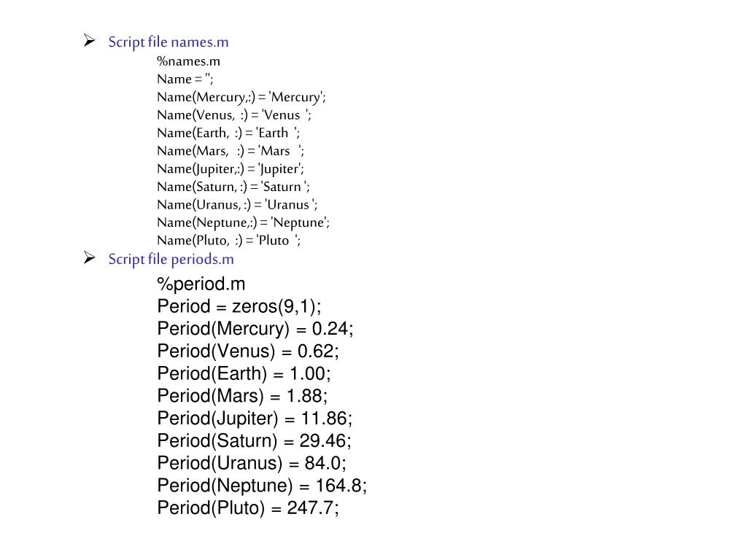The width and height of the screenshot is (747, 560).
Task: Click the Name(Earth, :) assignment line
Action: (228, 133)
